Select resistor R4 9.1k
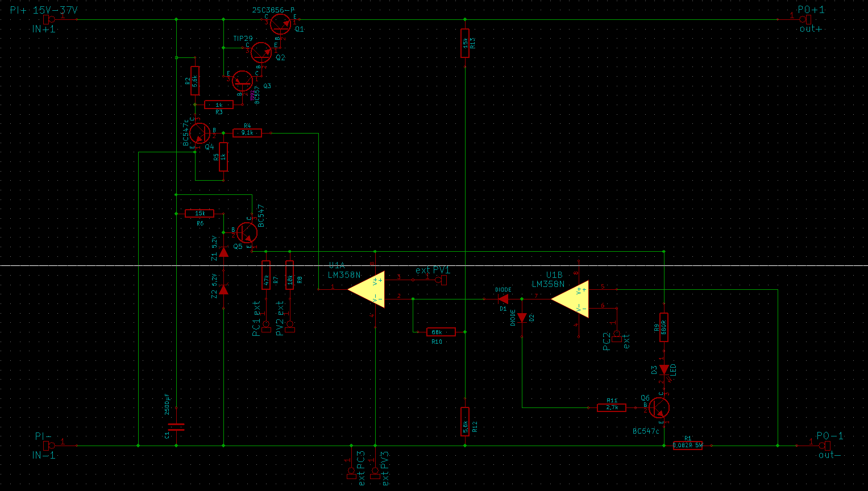 click(247, 133)
